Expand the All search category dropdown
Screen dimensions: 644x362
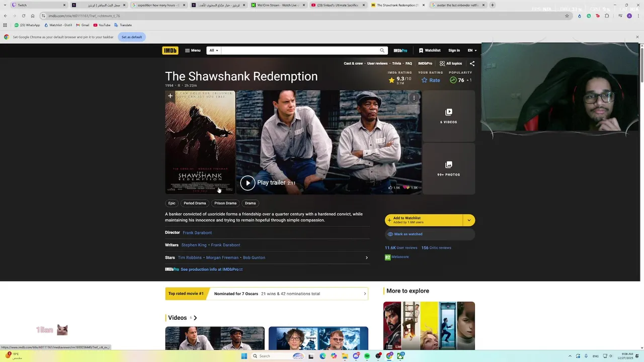(214, 50)
